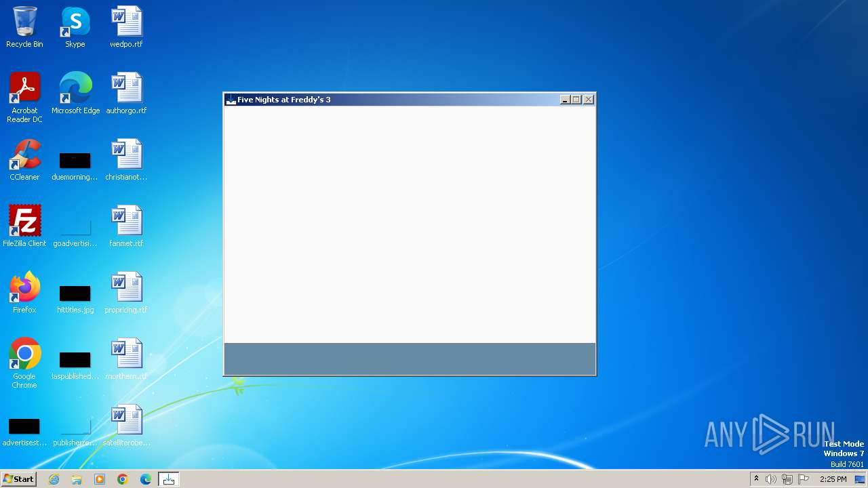Screen dimensions: 868x488
Task: Select the hittitles.jpg image file
Action: click(x=75, y=300)
